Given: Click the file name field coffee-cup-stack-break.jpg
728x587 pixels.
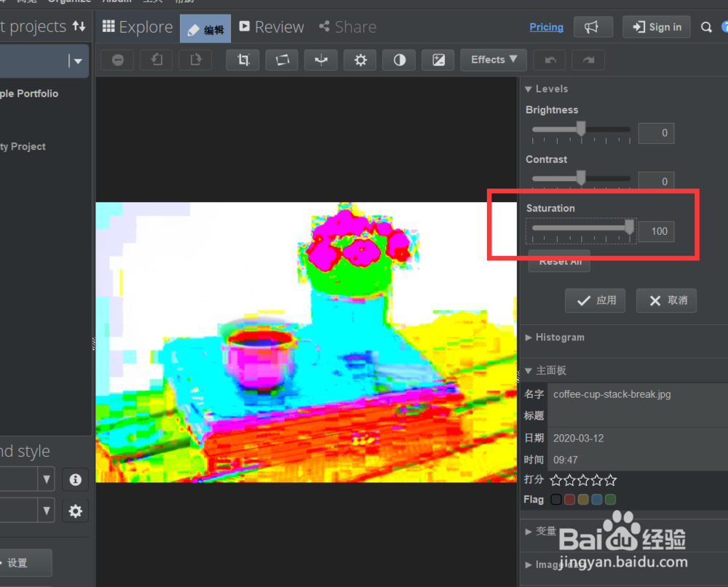Looking at the screenshot, I should [638, 394].
